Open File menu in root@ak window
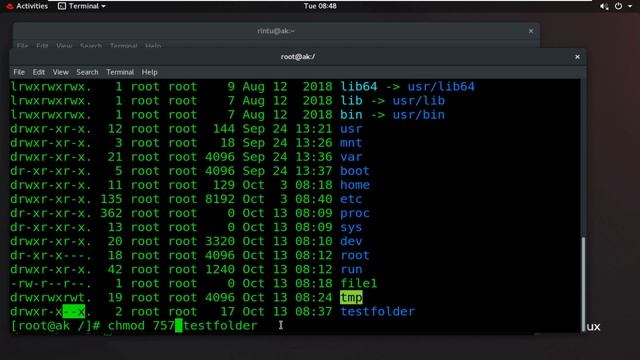Image resolution: width=640 pixels, height=360 pixels. [x=19, y=72]
